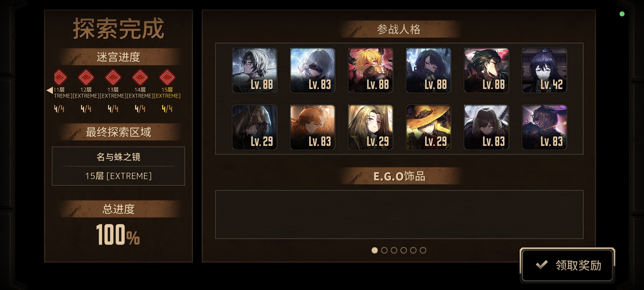Image resolution: width=644 pixels, height=290 pixels.
Task: Claim rewards with 领取奖励 button
Action: coord(567,265)
